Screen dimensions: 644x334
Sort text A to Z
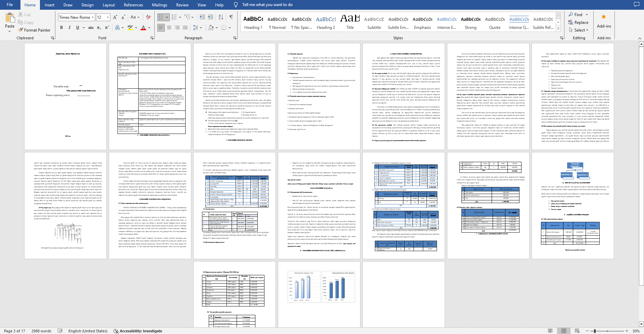pyautogui.click(x=221, y=17)
